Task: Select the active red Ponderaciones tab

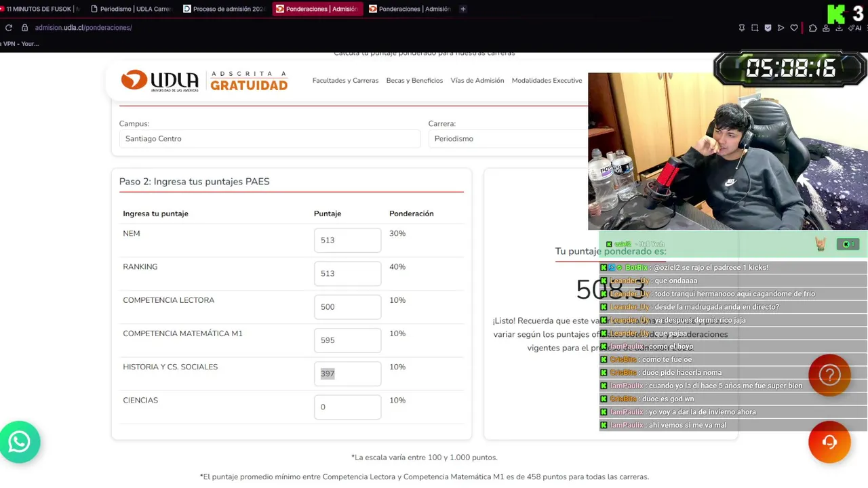Action: (317, 9)
